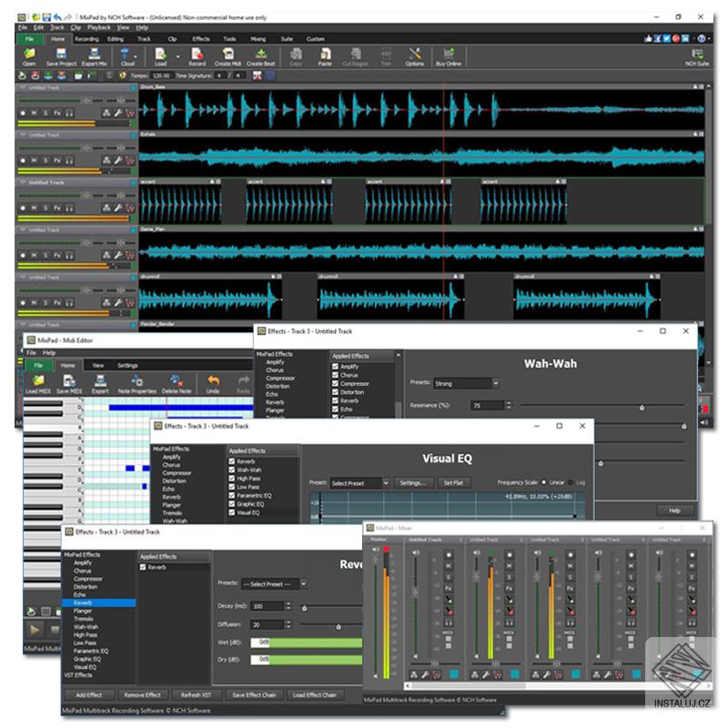Click the Save Effect Chain button
728x728 pixels.
(254, 695)
